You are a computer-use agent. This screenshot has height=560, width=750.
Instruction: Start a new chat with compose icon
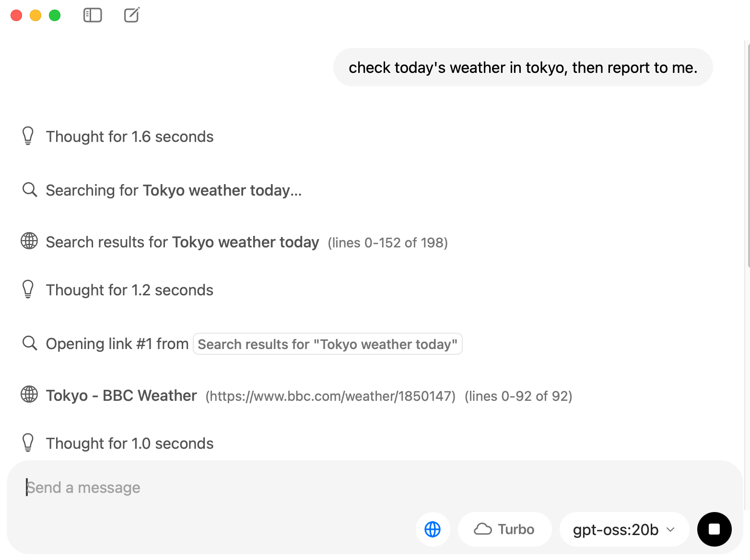(132, 15)
